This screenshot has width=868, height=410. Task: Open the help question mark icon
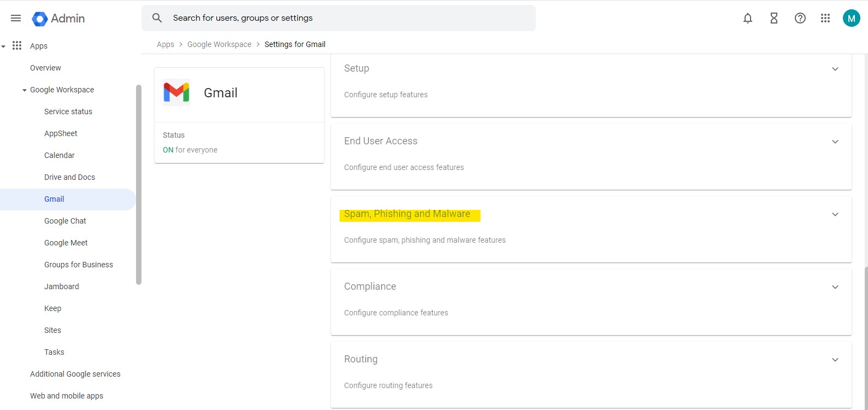coord(800,18)
